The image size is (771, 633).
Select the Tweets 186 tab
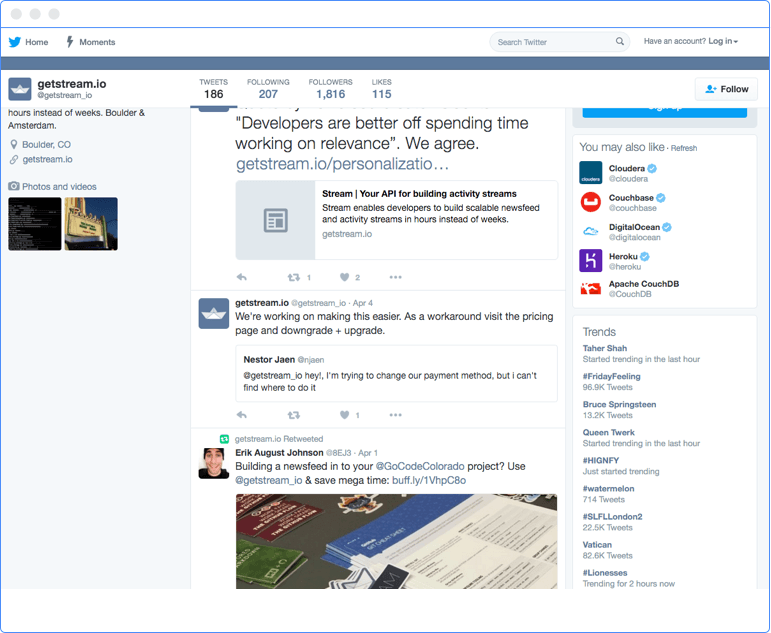[x=213, y=89]
